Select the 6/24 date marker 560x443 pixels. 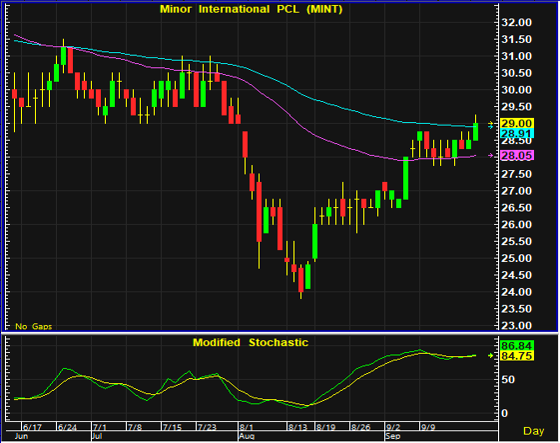pos(67,427)
